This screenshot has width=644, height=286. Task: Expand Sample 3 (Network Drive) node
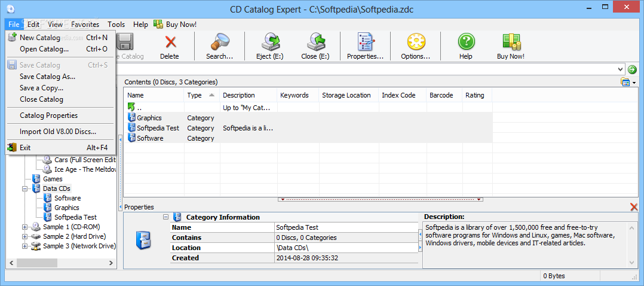[x=25, y=246]
